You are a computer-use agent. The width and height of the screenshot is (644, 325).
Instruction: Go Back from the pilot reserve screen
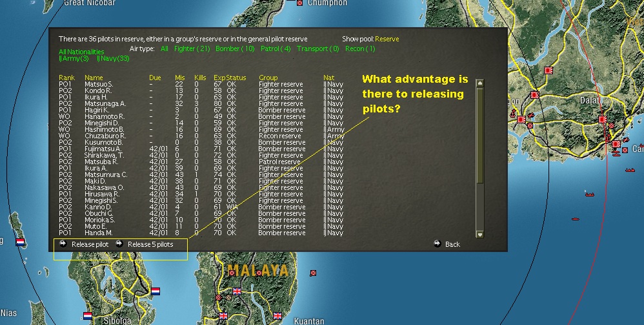[452, 244]
